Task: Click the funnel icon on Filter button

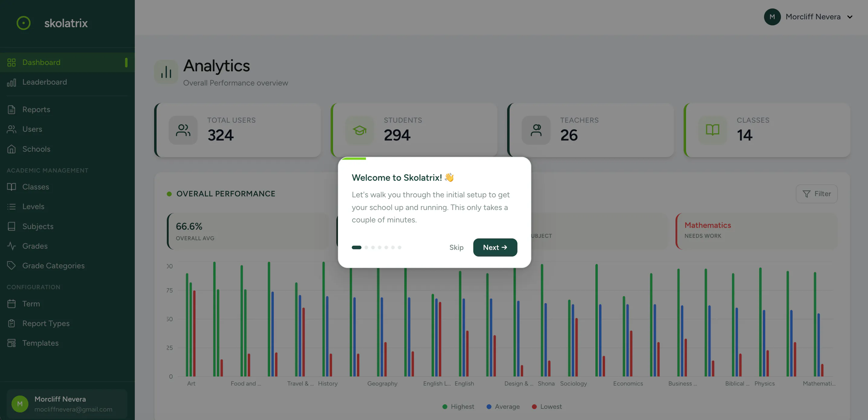Action: [806, 194]
